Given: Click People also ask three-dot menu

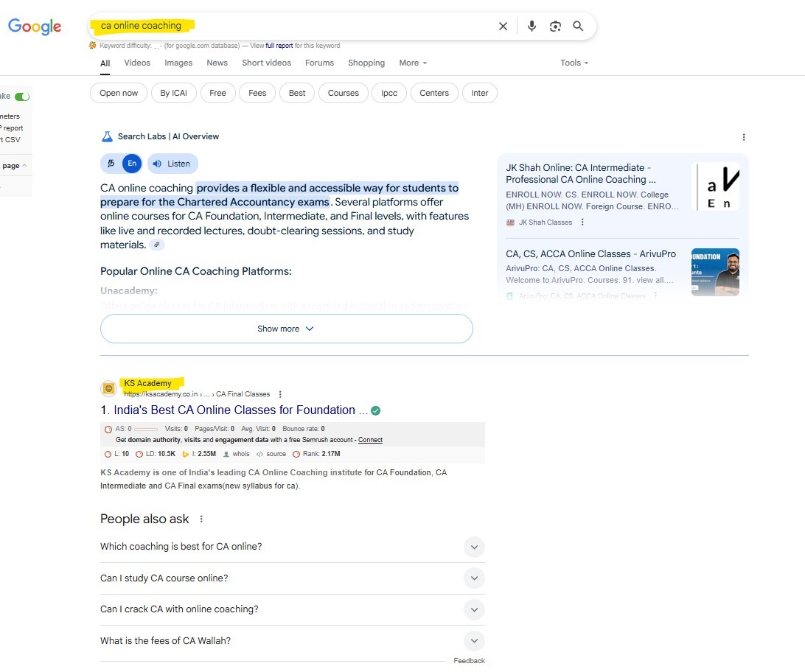Looking at the screenshot, I should coord(201,519).
